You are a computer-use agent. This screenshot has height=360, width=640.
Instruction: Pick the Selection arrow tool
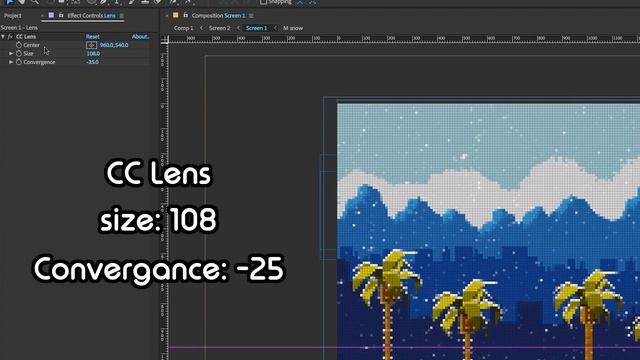9,2
